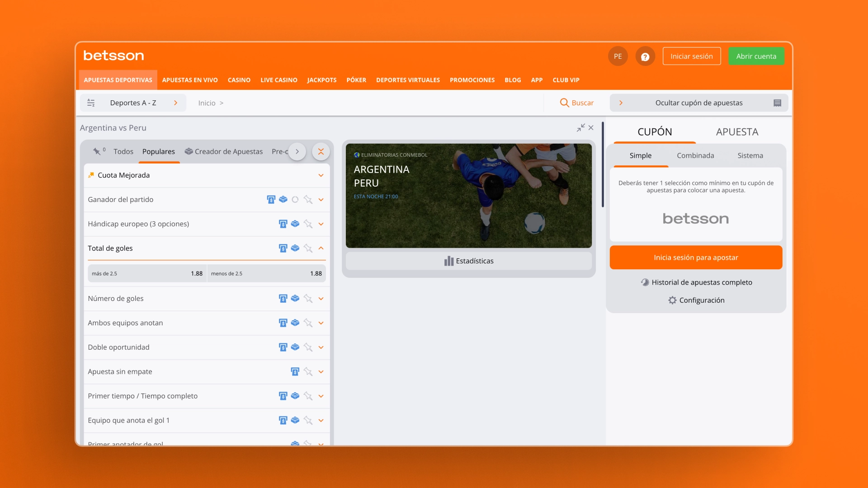
Task: Click the bet builder icon in Primer tiempo / Tiempo completo row
Action: pyautogui.click(x=295, y=396)
